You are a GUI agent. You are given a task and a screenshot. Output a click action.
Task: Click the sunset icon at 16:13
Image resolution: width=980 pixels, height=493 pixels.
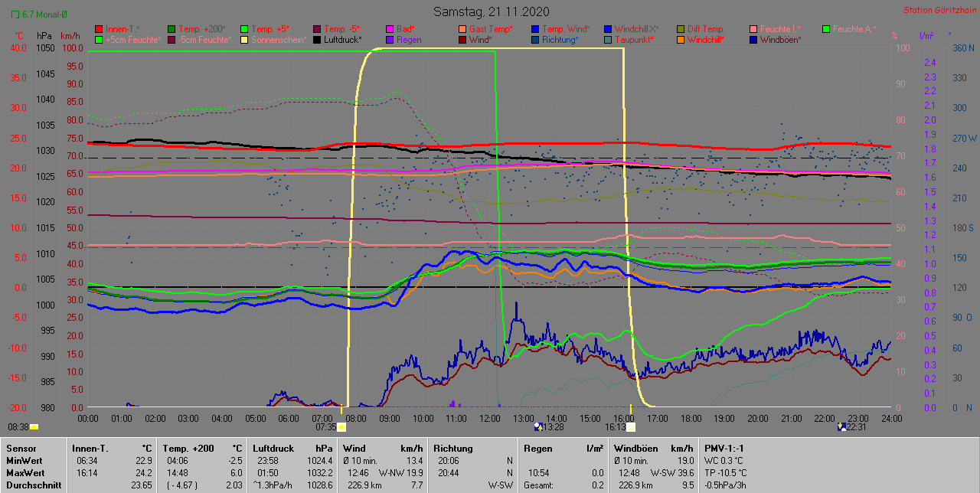(631, 427)
